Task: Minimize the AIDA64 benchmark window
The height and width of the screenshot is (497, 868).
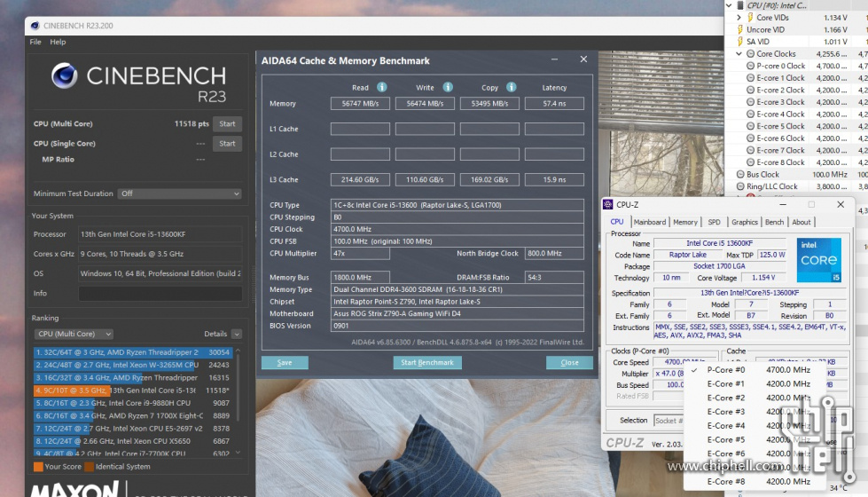Action: pos(554,59)
